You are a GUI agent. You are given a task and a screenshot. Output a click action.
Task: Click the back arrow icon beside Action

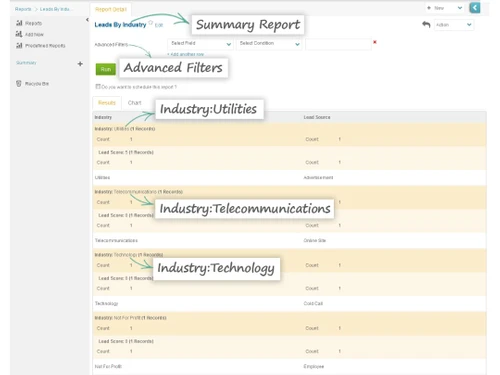pos(426,24)
